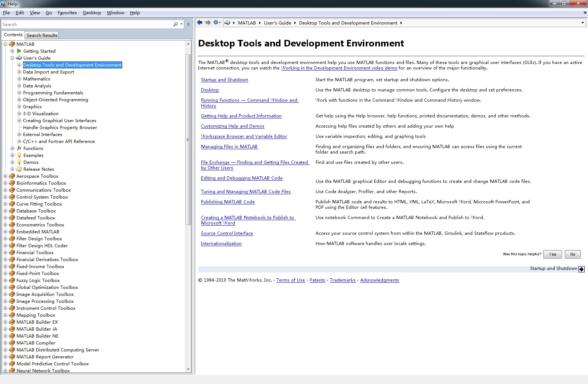Click the Image Processing Toolbox book icon
Image resolution: width=588 pixels, height=384 pixels.
(x=12, y=301)
